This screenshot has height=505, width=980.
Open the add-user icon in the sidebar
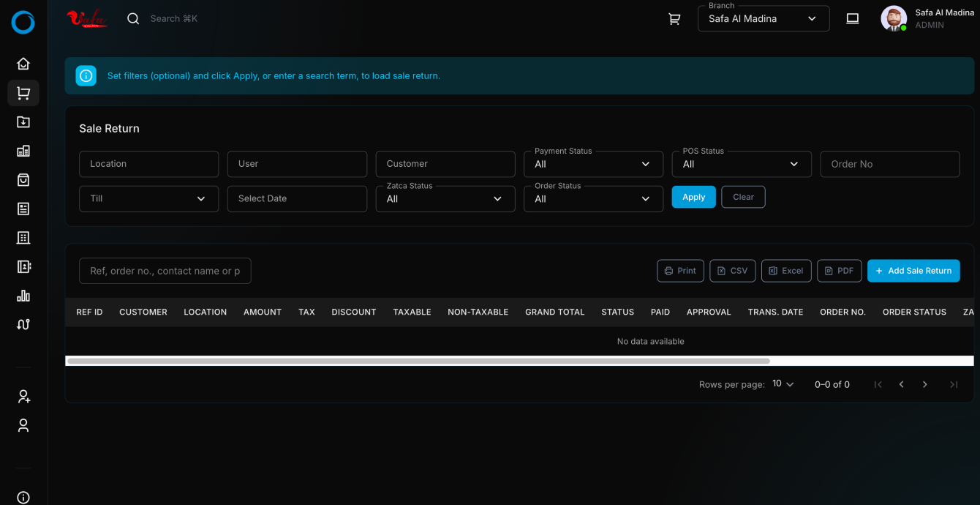pos(23,396)
